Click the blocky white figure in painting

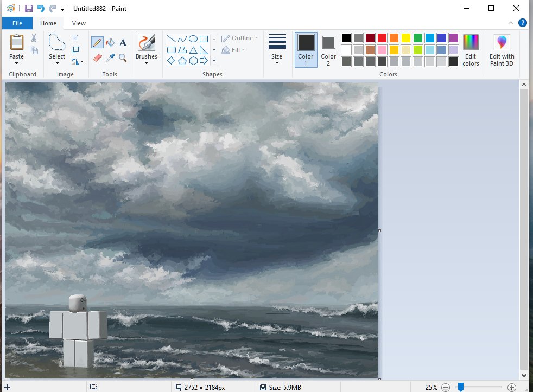point(78,331)
